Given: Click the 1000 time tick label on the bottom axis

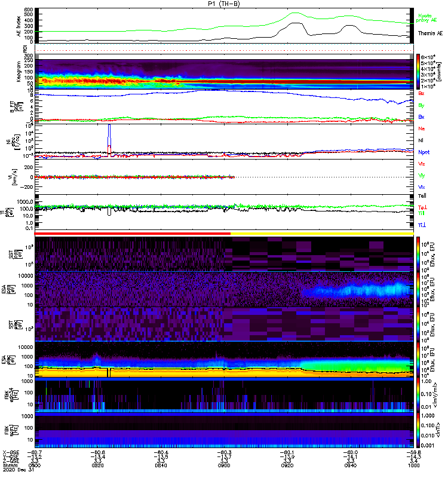Looking at the screenshot, I should (x=413, y=465).
